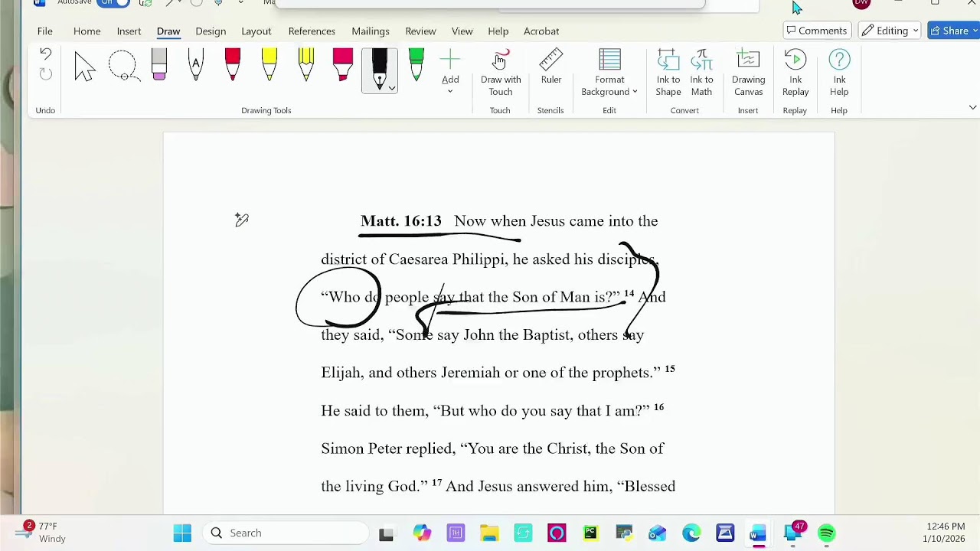Click Ink to Shape
This screenshot has width=980, height=551.
tap(668, 73)
